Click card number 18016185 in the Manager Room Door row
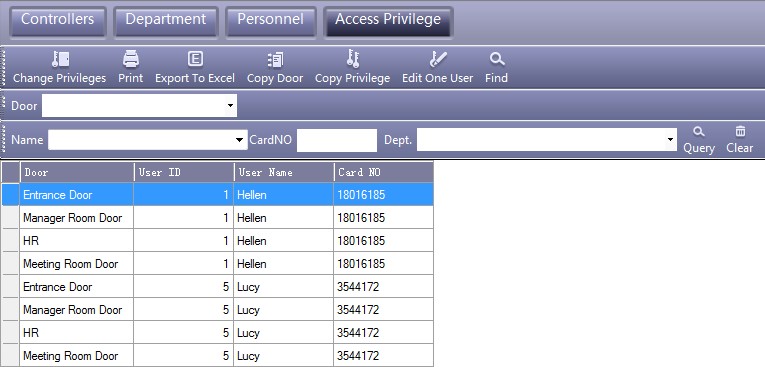This screenshot has width=765, height=367. 361,218
